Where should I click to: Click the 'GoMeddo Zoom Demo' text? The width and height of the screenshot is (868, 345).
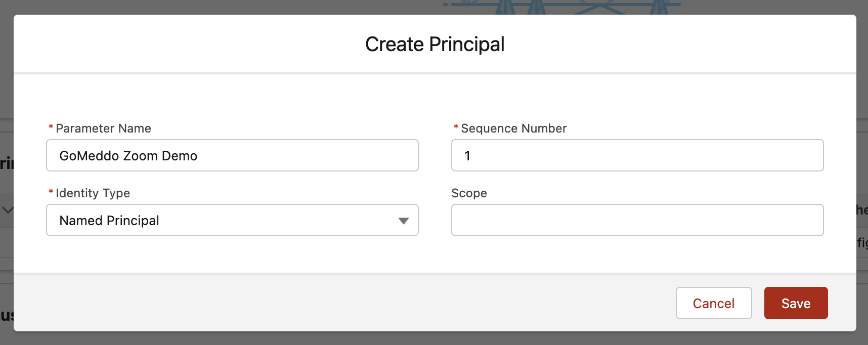(x=128, y=156)
